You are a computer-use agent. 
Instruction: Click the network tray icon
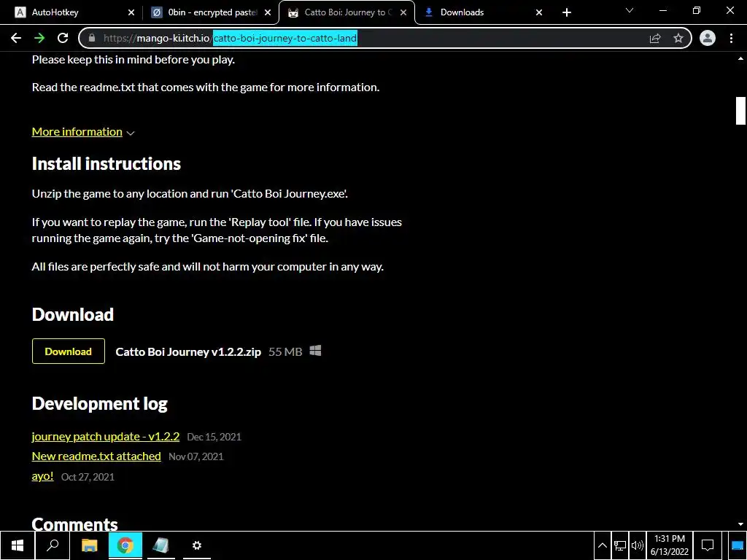(x=620, y=545)
